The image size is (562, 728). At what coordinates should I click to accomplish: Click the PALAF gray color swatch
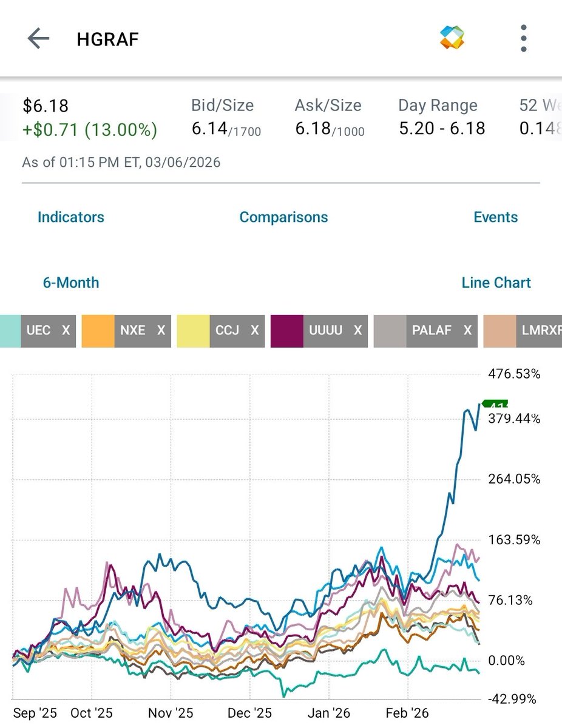pyautogui.click(x=390, y=331)
